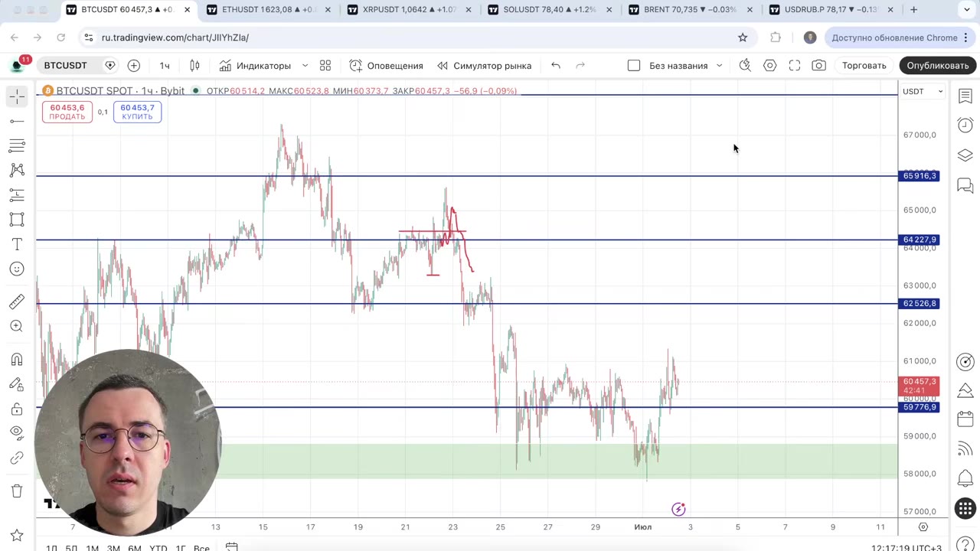Open chart settings gear icon

770,66
